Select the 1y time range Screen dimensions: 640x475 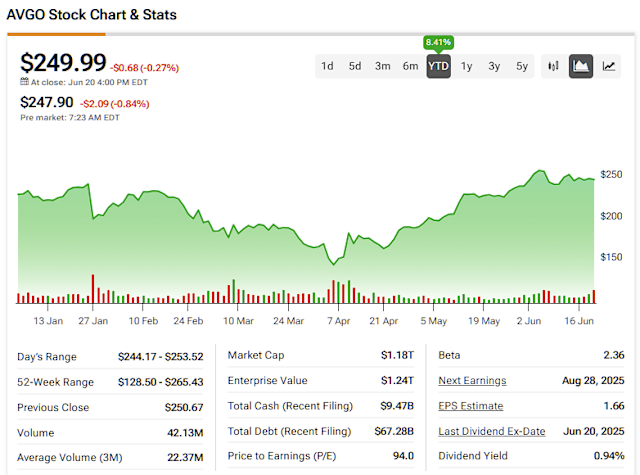467,66
